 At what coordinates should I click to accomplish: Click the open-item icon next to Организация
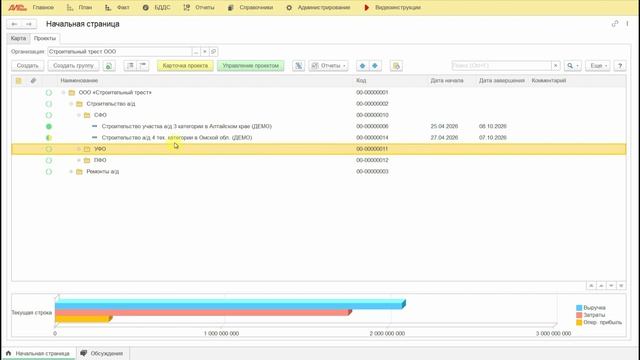(x=213, y=52)
